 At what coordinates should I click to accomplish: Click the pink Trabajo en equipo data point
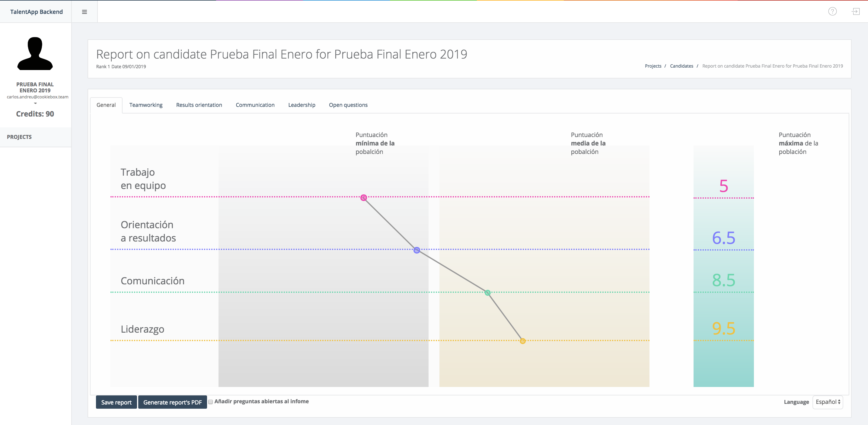coord(364,197)
